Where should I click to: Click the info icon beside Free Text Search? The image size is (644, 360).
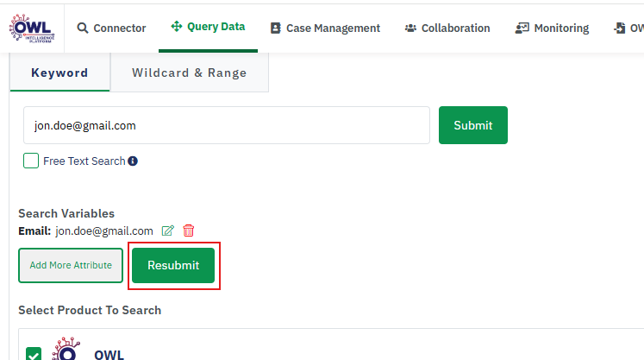[134, 161]
